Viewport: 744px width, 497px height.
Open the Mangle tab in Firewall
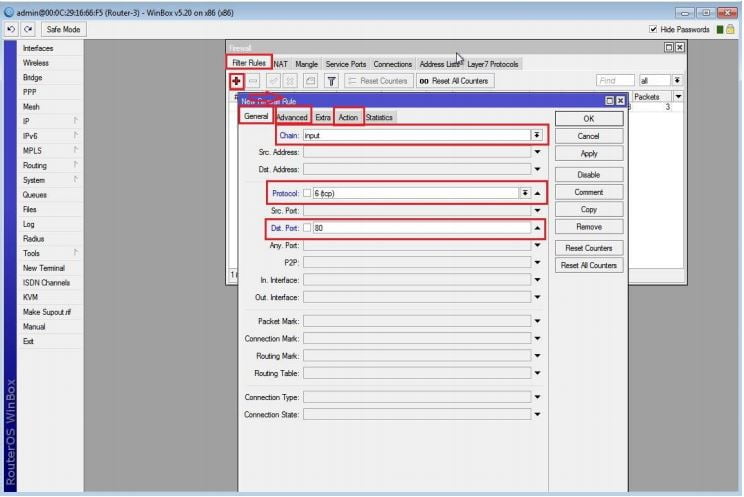(x=306, y=64)
